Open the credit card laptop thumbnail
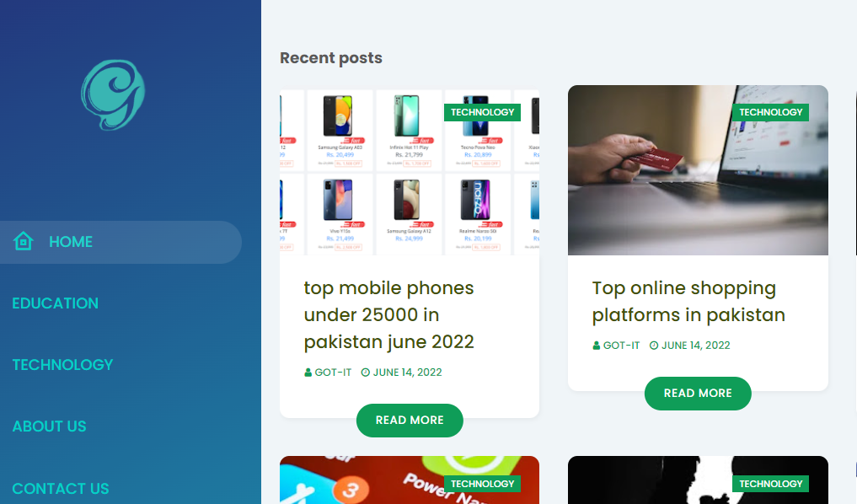 [698, 170]
